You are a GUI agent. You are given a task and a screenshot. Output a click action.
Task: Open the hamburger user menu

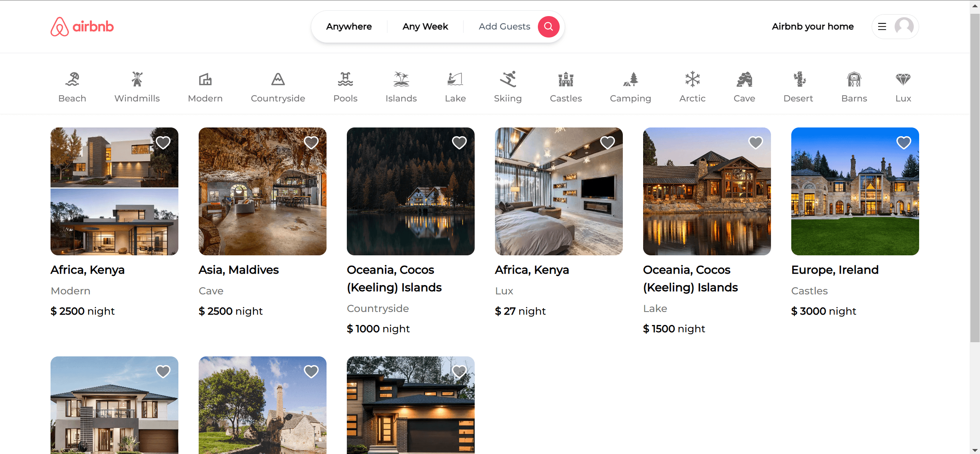point(882,26)
